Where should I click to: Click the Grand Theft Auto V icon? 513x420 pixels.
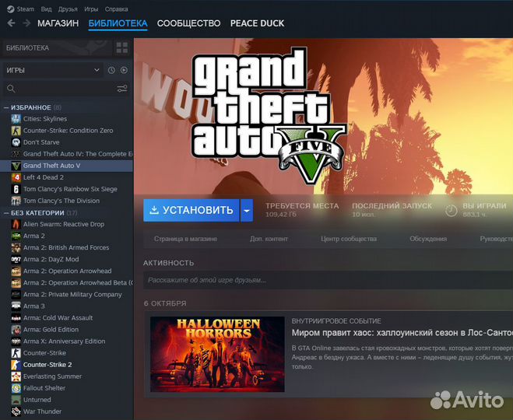16,166
